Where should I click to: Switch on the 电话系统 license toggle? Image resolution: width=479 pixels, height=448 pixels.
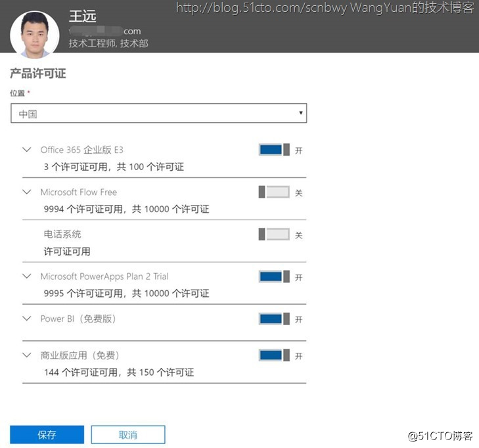pyautogui.click(x=274, y=235)
